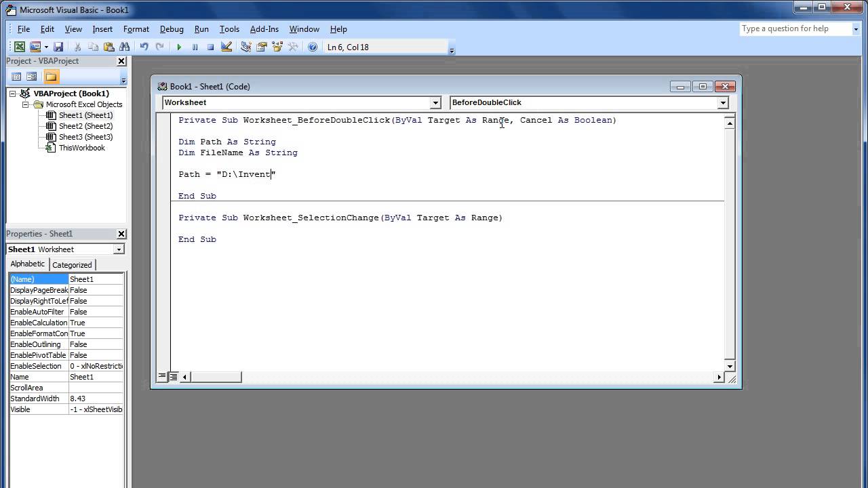Click the ScrollArea property value field

pos(96,388)
